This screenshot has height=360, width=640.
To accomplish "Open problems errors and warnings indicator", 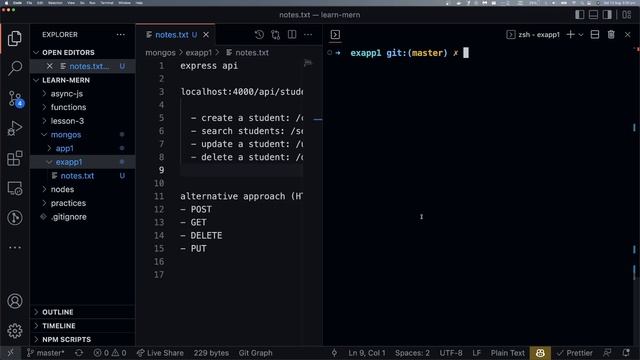I will click(x=110, y=353).
